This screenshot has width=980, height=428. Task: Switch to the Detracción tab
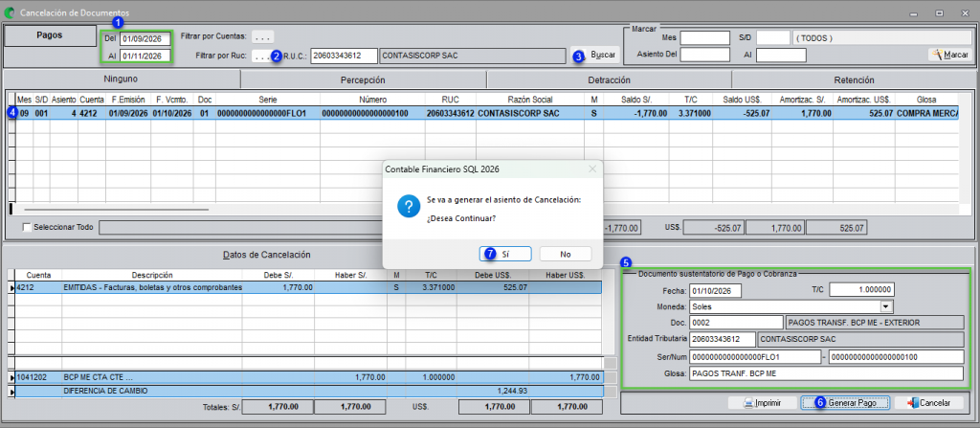point(609,80)
